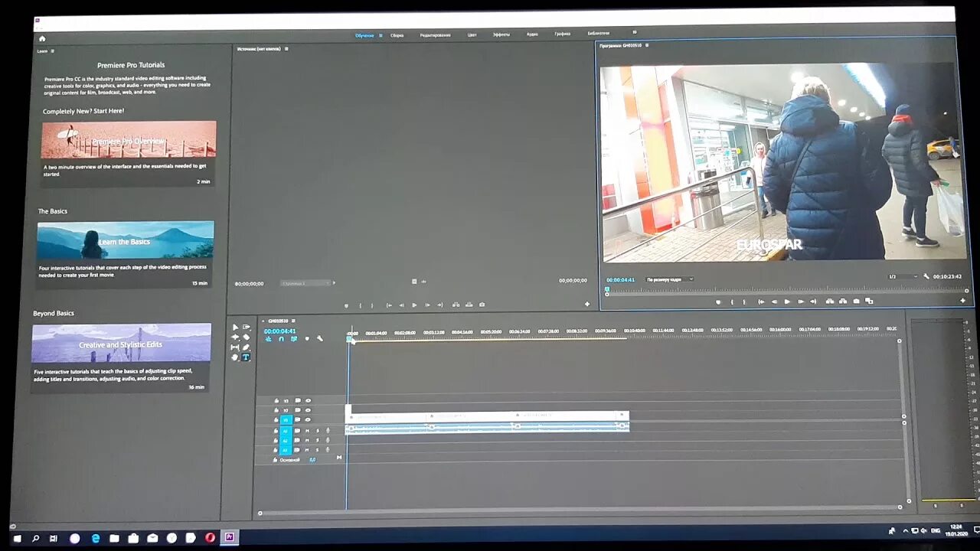Open playback resolution 1/2 dropdown
This screenshot has width=980, height=551.
click(903, 276)
